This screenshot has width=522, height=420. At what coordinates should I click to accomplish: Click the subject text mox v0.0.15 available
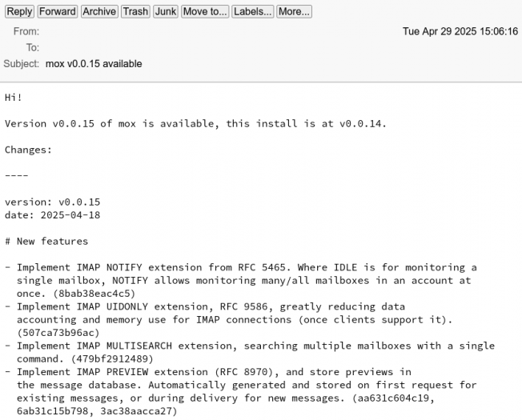click(94, 63)
